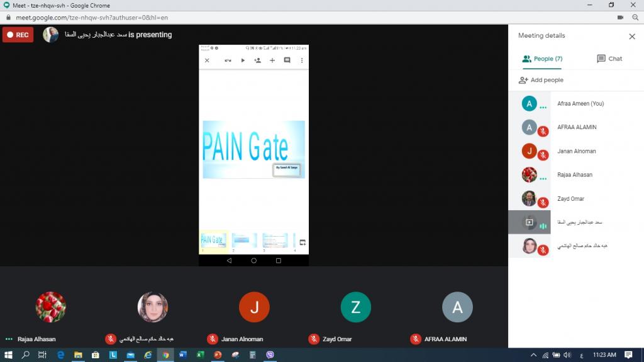
Task: Click add-person icon in presented phone toolbar
Action: 257,60
